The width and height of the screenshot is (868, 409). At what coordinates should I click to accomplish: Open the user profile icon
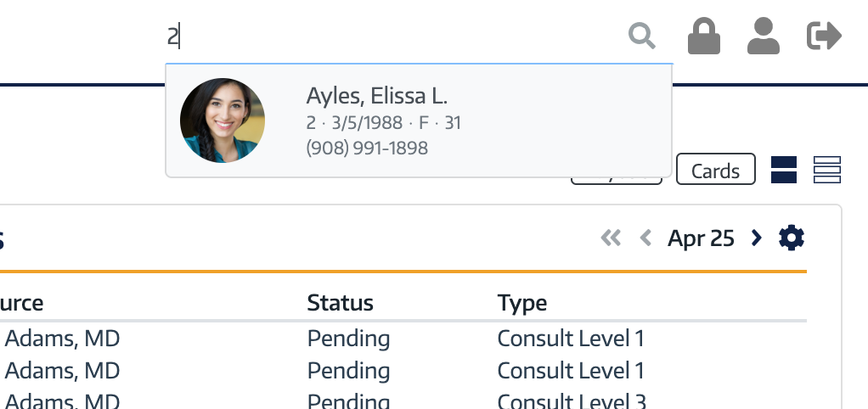point(764,36)
